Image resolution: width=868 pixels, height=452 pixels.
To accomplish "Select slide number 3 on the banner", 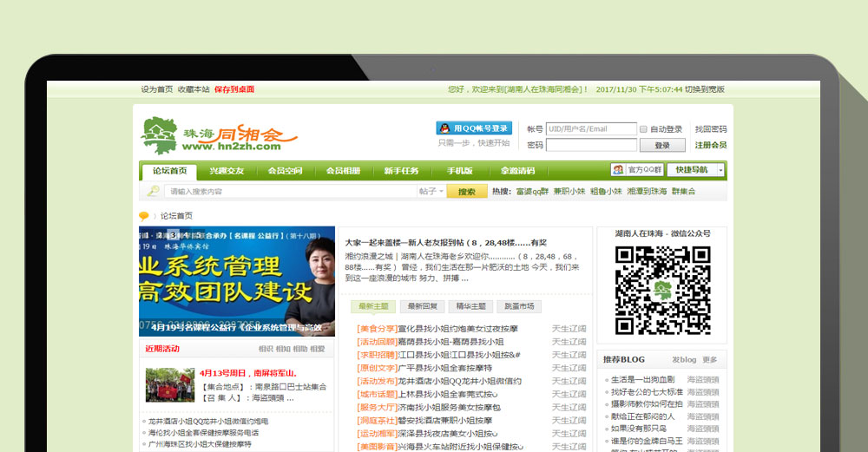I will pyautogui.click(x=174, y=234).
